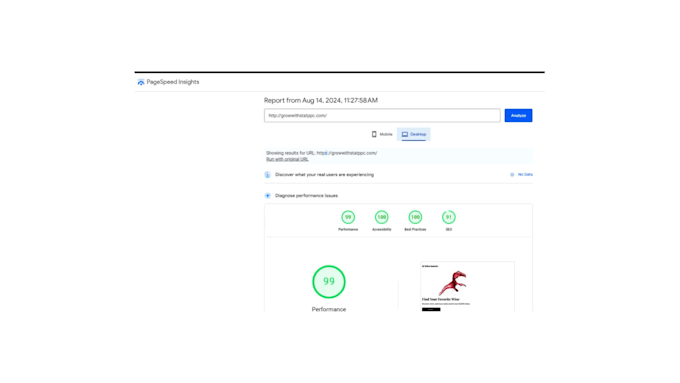Click the No Data info icon
This screenshot has height=383, width=680.
pos(512,175)
